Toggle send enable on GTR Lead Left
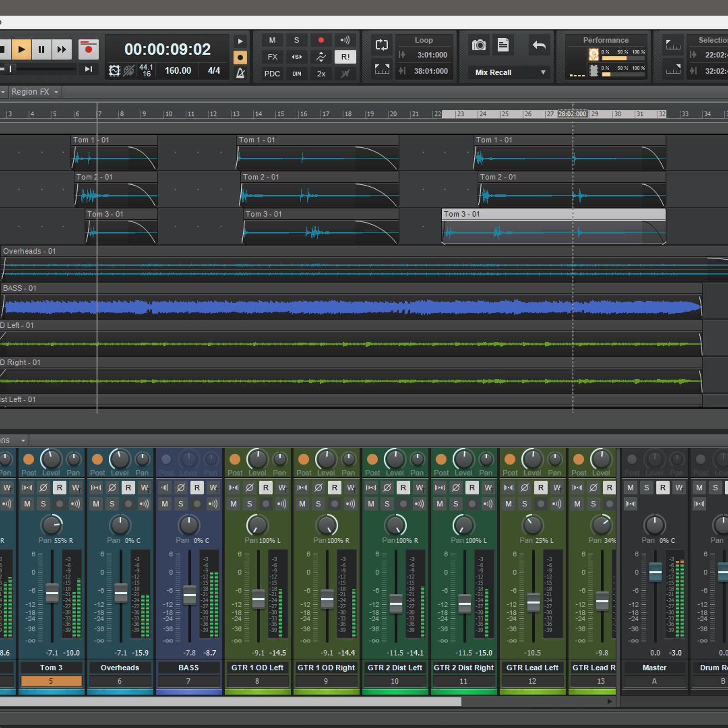 click(510, 460)
